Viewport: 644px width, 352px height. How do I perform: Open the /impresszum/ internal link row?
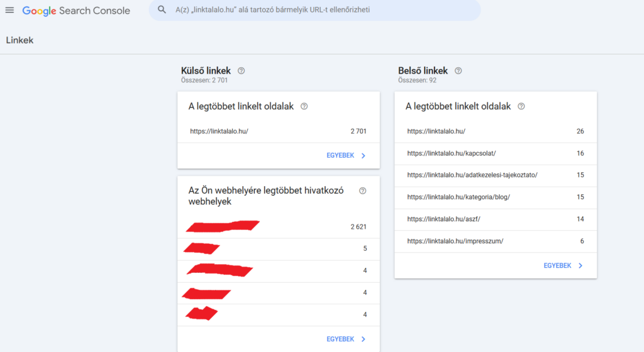click(x=496, y=241)
